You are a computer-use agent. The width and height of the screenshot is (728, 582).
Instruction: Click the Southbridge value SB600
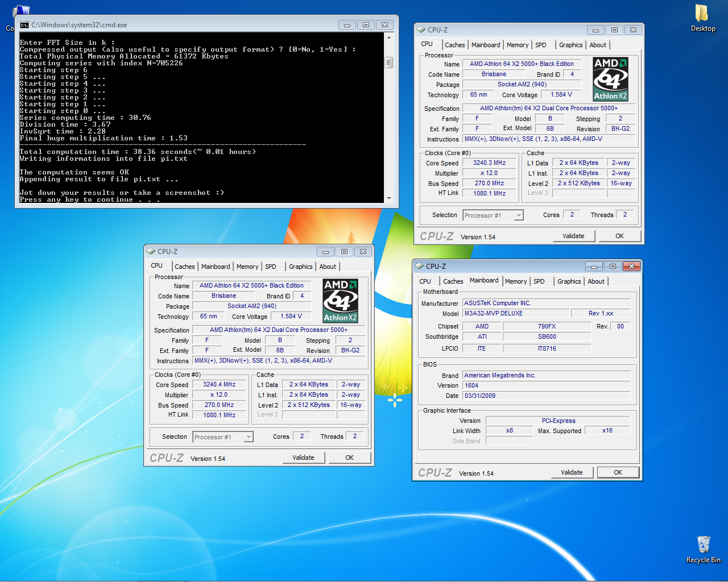coord(547,336)
